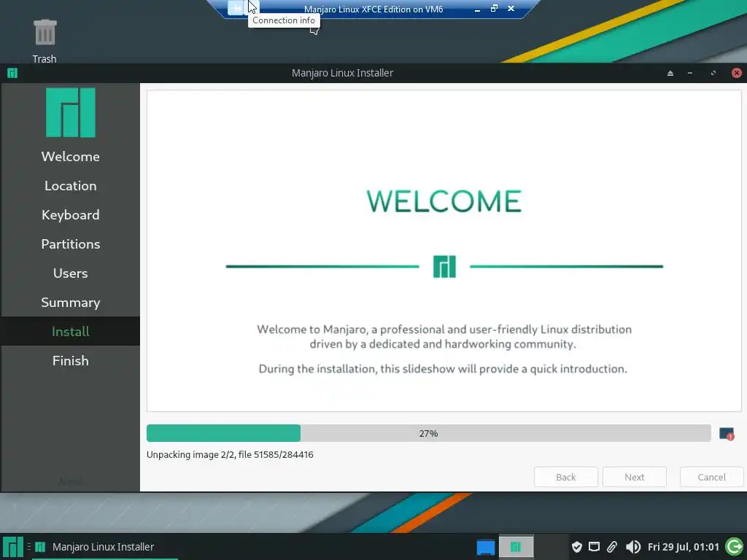Click the large Manjaro logo in the sidebar
This screenshot has height=560, width=747.
pos(71,112)
